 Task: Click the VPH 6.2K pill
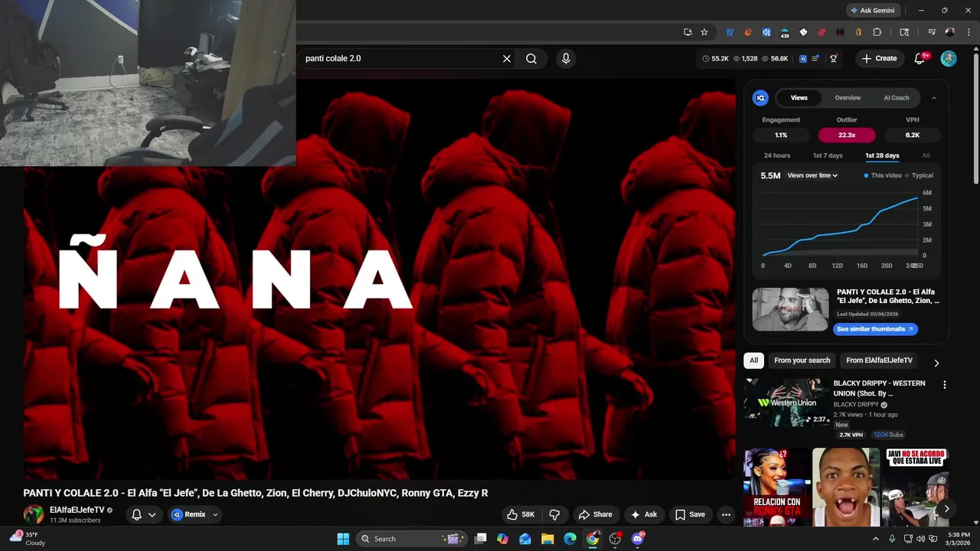(913, 135)
